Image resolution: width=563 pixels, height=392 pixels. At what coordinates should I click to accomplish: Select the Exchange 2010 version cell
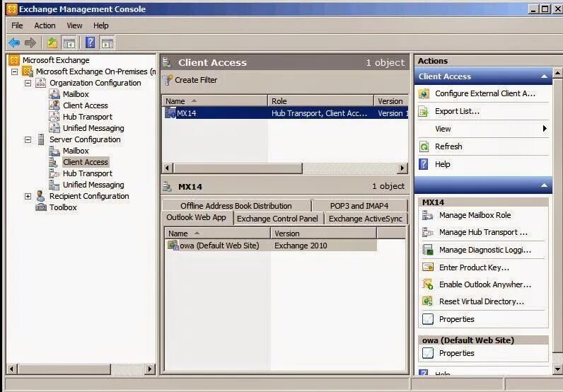tap(301, 246)
